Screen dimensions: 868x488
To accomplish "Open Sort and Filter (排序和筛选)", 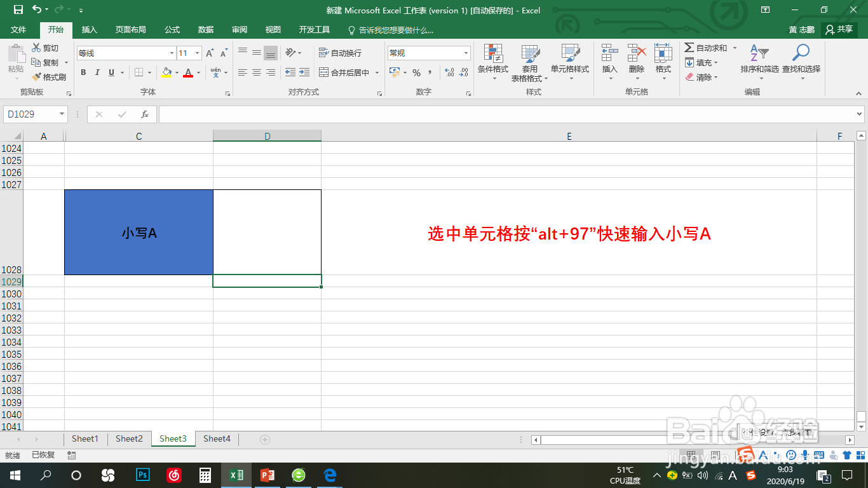I will [x=759, y=62].
